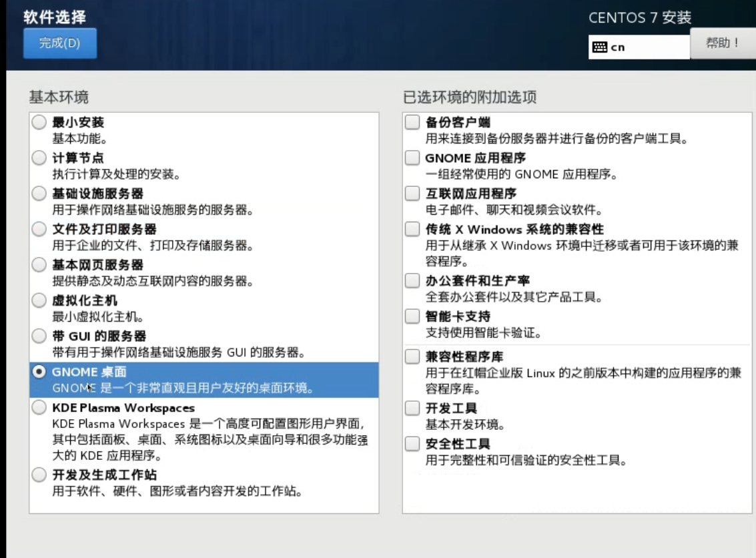
Task: Click the 完成(D) done button
Action: tap(59, 43)
